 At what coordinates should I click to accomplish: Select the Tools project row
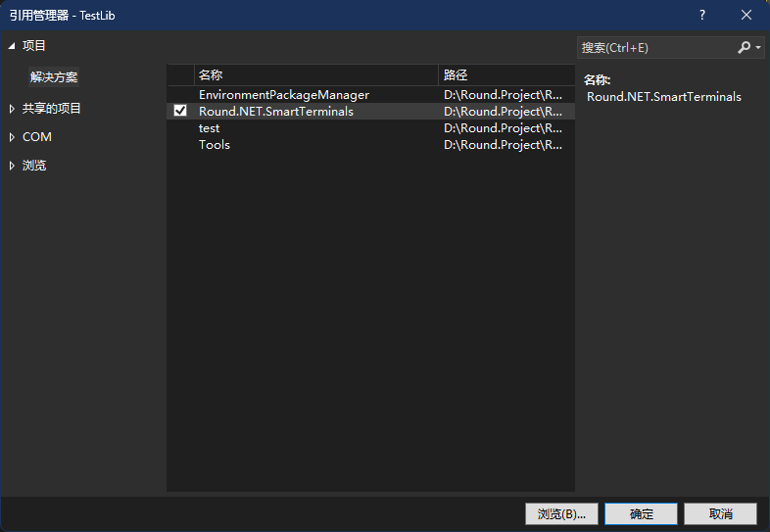pyautogui.click(x=215, y=145)
